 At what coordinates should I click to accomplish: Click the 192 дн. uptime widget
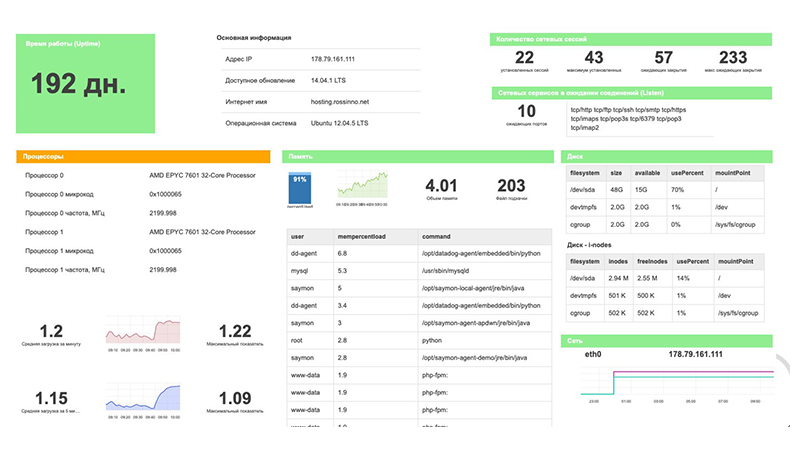(85, 84)
